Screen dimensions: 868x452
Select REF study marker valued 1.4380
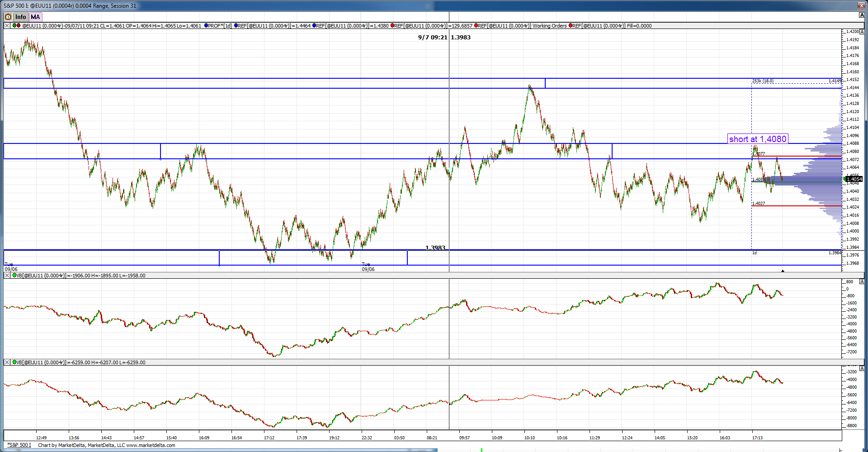(x=314, y=26)
